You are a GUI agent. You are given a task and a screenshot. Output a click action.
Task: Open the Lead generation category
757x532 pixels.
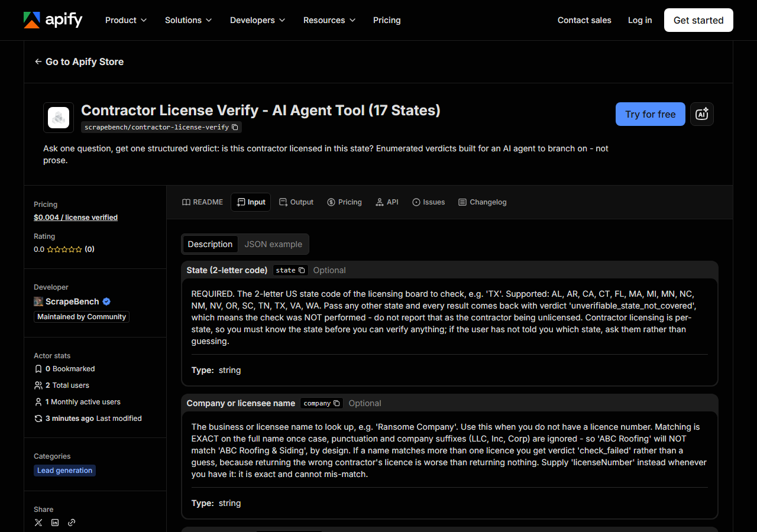(x=65, y=471)
